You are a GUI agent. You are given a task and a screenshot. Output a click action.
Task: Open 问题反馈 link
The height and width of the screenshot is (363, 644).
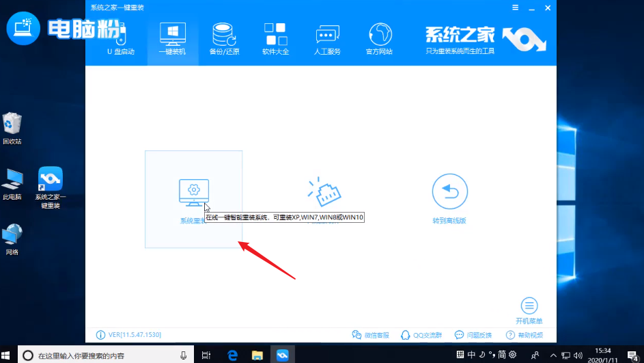point(473,335)
